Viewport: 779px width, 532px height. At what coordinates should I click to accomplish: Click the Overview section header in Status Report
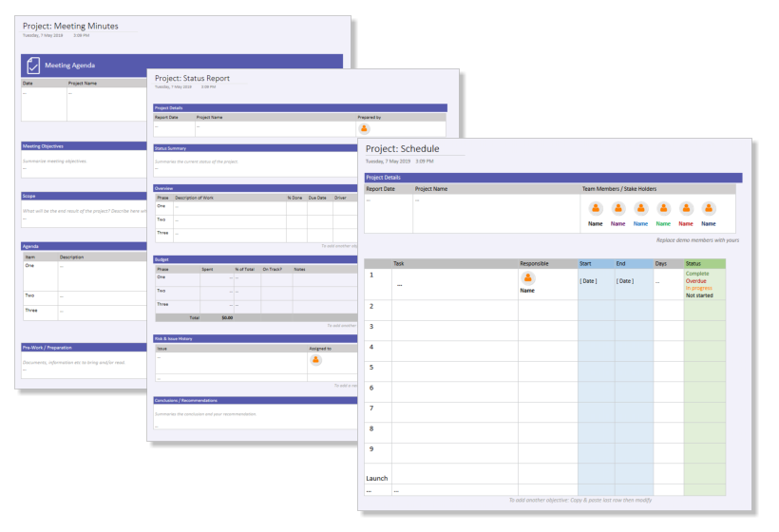tap(256, 188)
